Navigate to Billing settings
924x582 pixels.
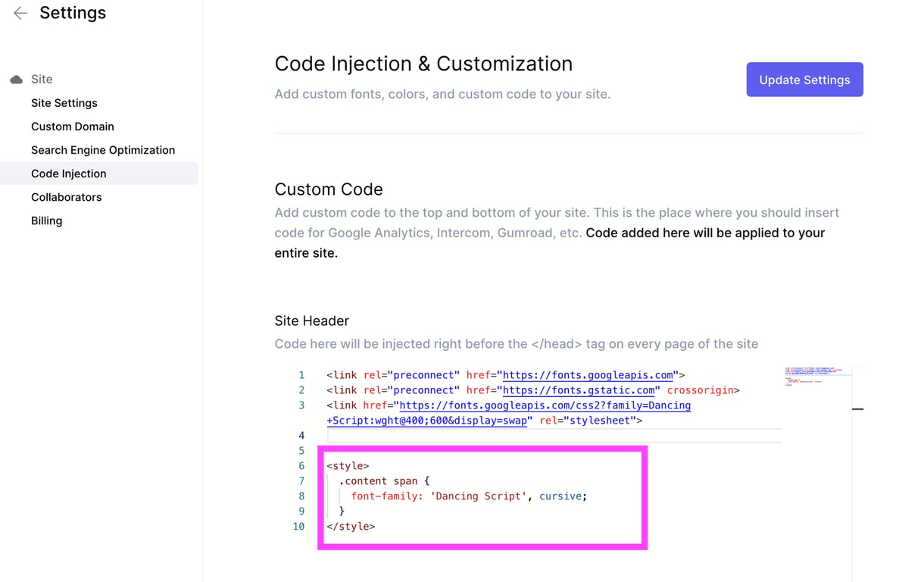click(x=47, y=221)
